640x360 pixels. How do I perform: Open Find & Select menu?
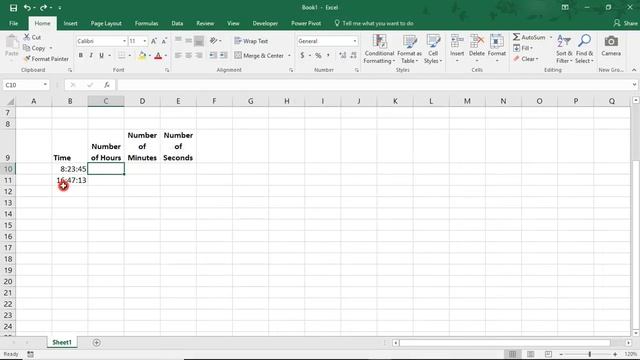[x=584, y=49]
